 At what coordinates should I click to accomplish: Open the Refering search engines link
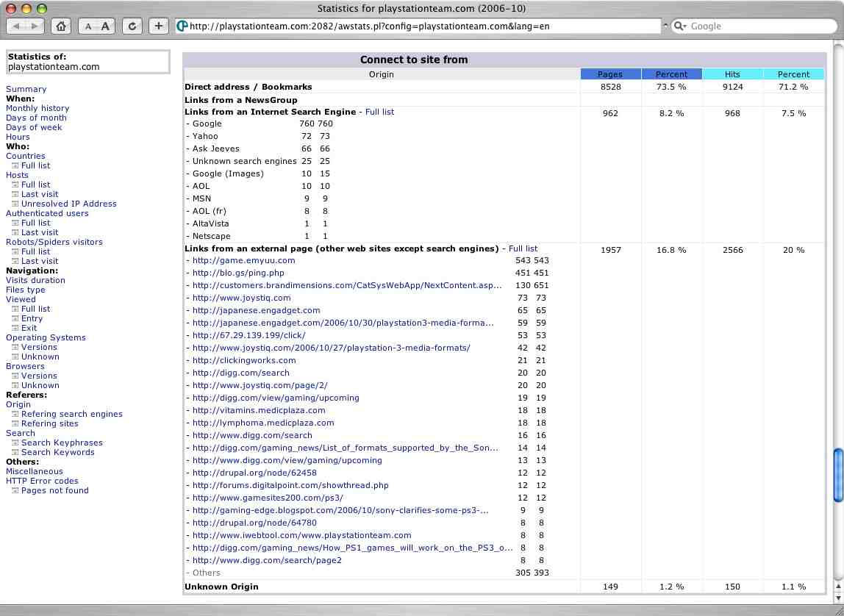(x=71, y=414)
